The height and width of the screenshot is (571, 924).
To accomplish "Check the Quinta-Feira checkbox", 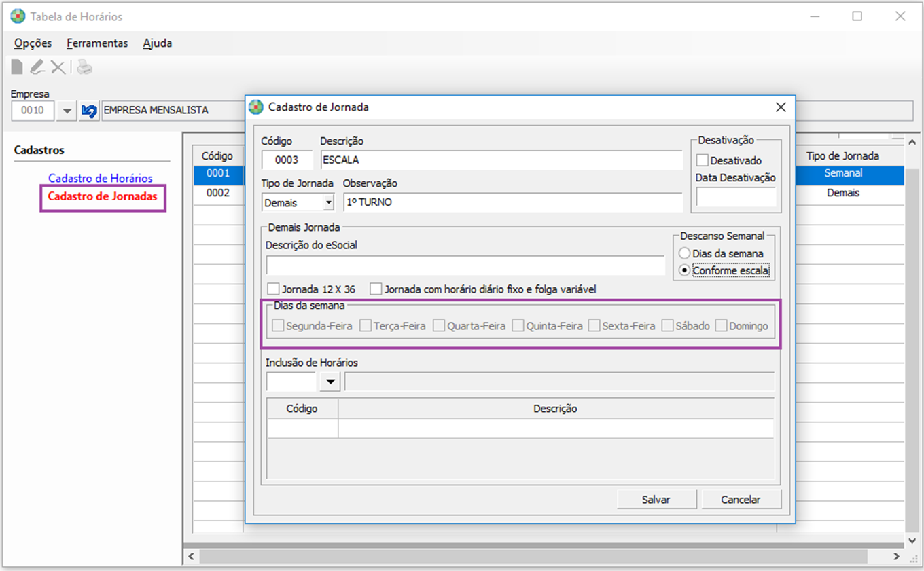I will (518, 326).
